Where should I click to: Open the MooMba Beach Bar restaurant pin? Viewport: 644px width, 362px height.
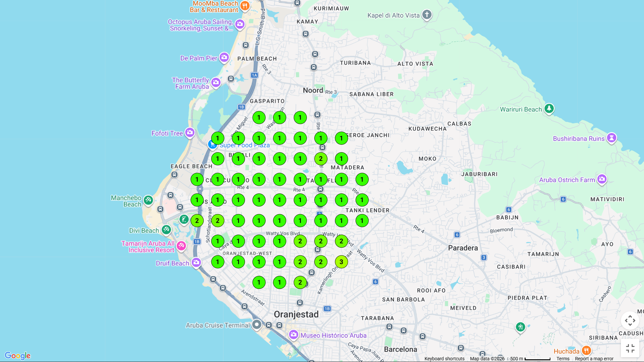245,6
